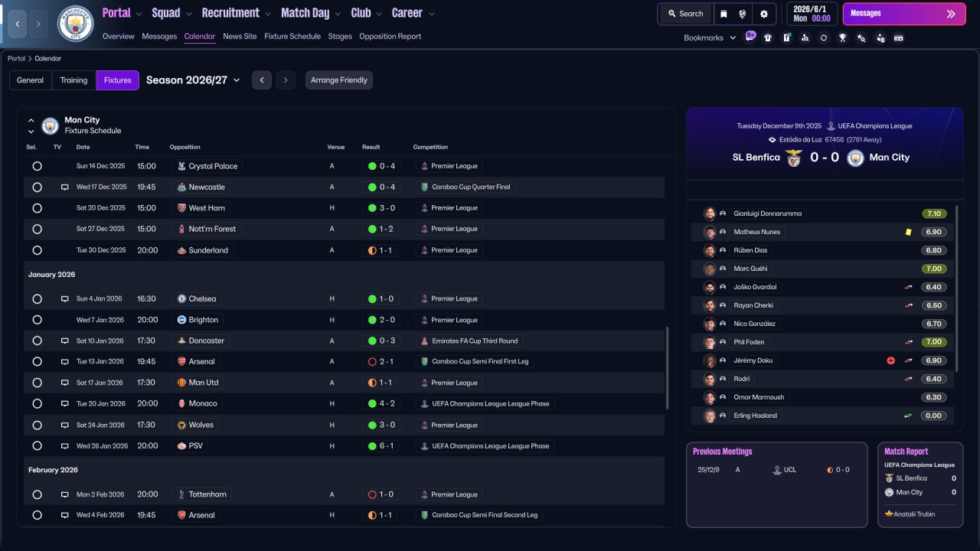This screenshot has width=980, height=551.
Task: Expand the Match Day menu dropdown
Action: [x=337, y=14]
